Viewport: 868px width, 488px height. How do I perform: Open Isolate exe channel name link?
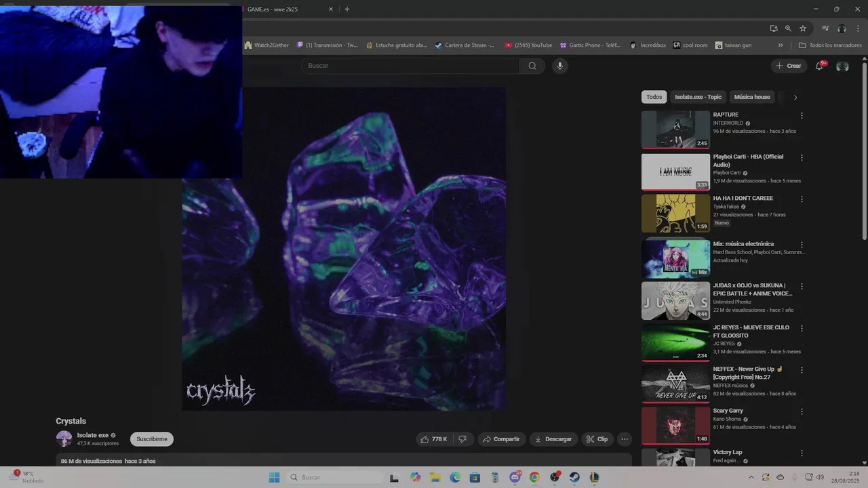93,435
